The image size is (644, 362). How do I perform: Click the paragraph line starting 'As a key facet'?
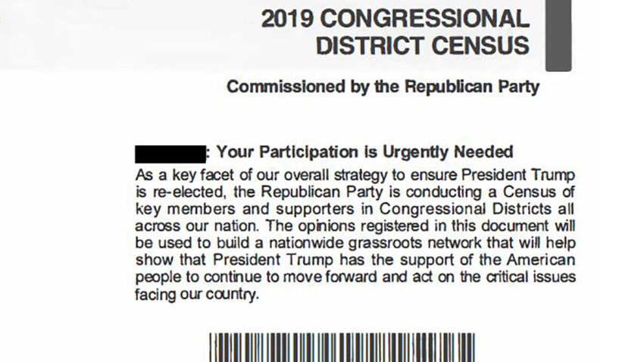point(355,175)
